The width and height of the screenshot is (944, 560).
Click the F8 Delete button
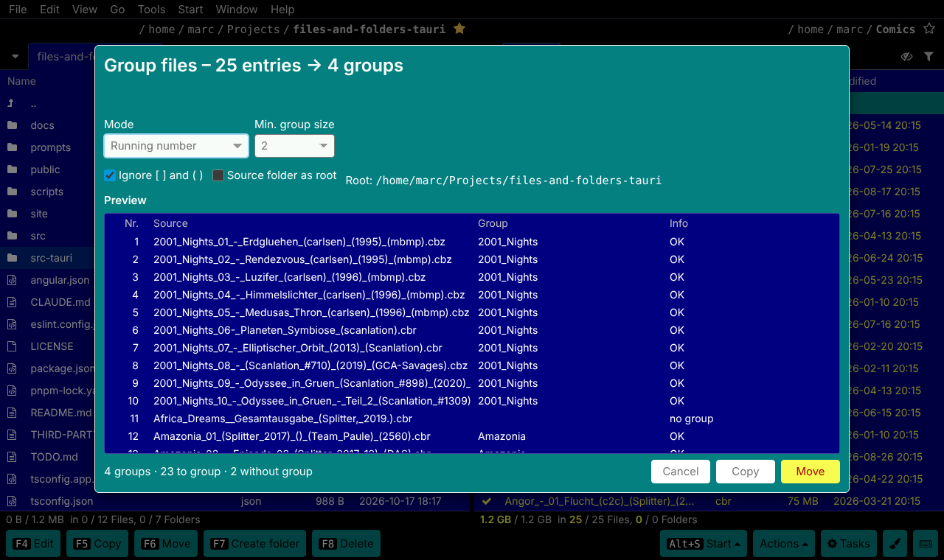pyautogui.click(x=346, y=544)
